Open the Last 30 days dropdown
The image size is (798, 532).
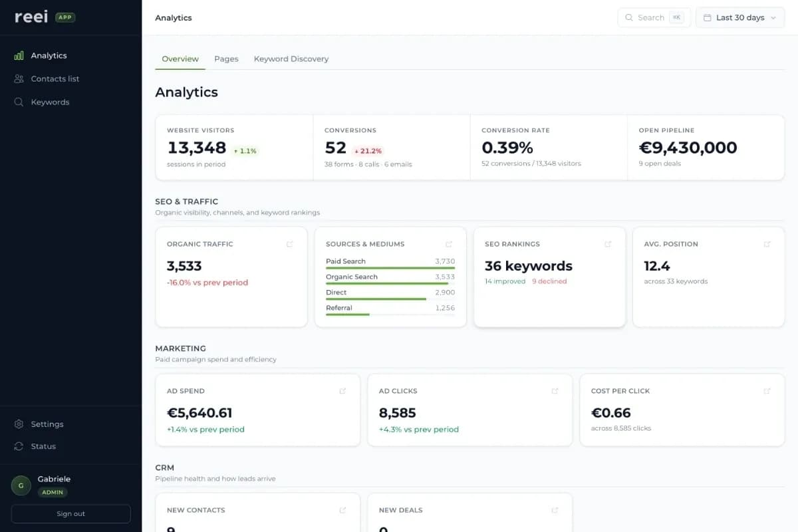click(x=740, y=18)
